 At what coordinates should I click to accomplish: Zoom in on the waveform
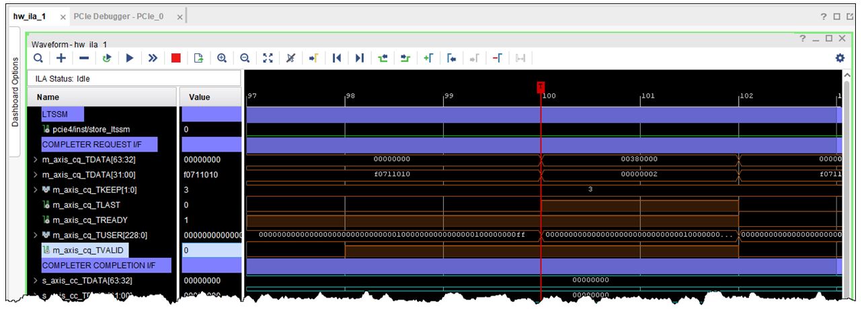click(222, 58)
